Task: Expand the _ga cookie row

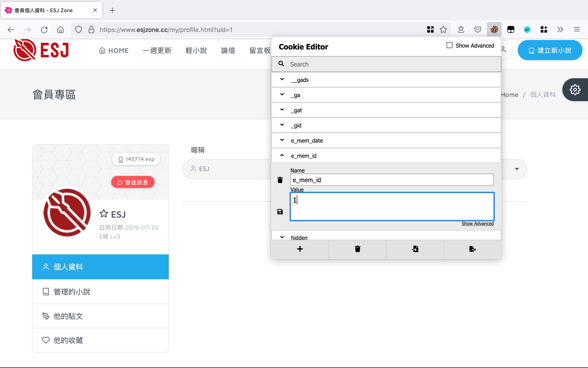Action: [x=386, y=95]
